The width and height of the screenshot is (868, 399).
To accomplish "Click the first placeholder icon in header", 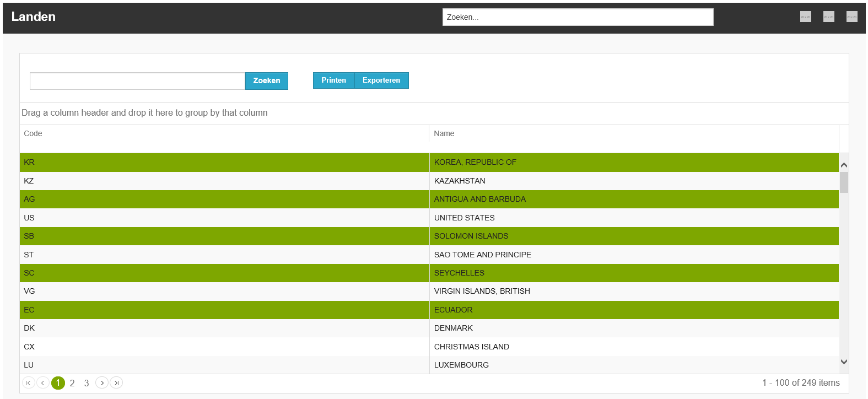I will click(x=806, y=17).
